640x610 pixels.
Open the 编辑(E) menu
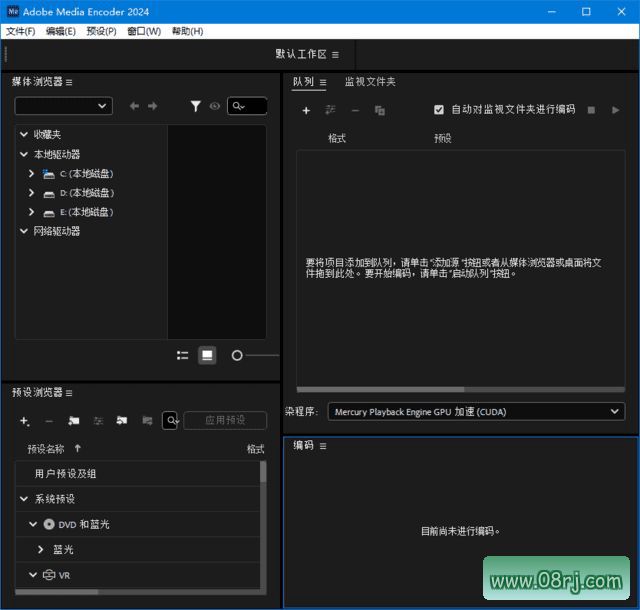pyautogui.click(x=61, y=31)
